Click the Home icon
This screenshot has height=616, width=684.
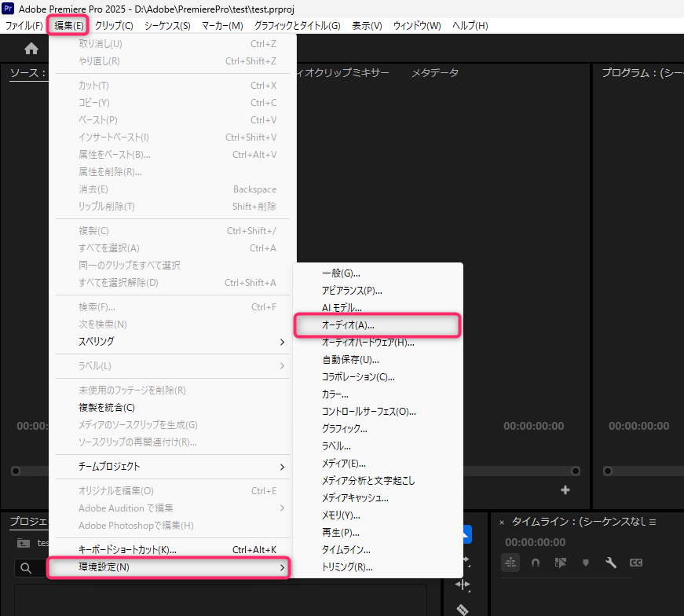(x=31, y=49)
